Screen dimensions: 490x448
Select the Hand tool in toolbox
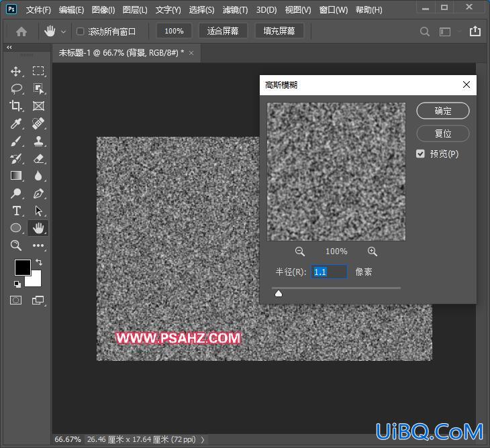tap(38, 228)
